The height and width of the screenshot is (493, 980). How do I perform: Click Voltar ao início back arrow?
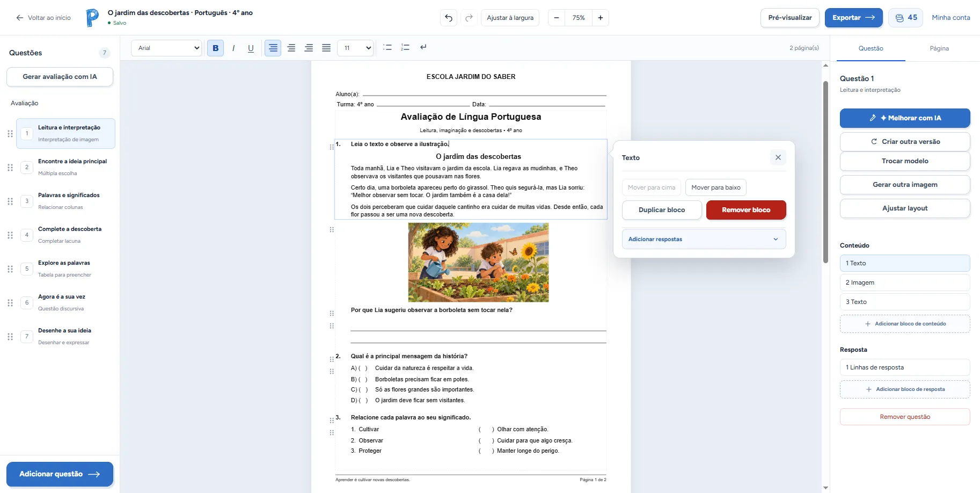[20, 18]
